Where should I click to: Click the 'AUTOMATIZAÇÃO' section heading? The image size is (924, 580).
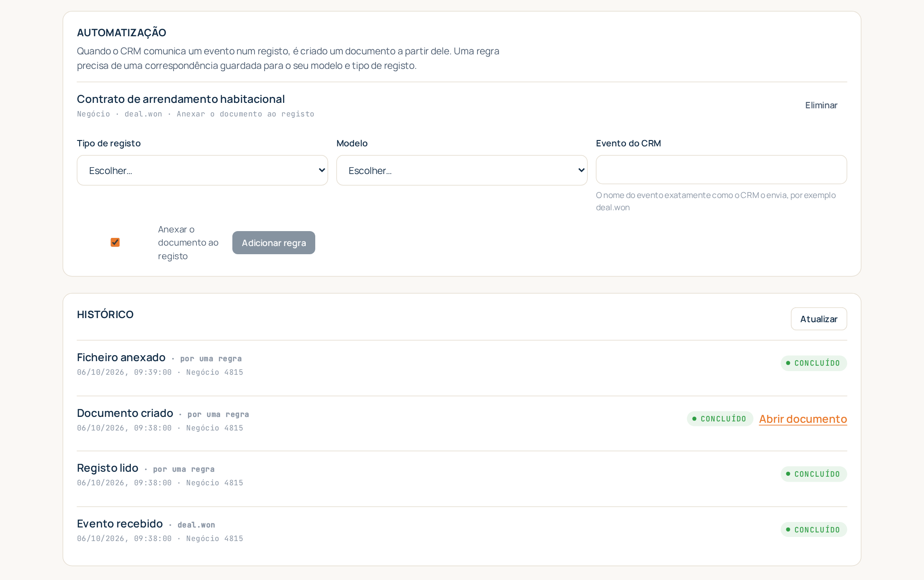[x=121, y=33]
